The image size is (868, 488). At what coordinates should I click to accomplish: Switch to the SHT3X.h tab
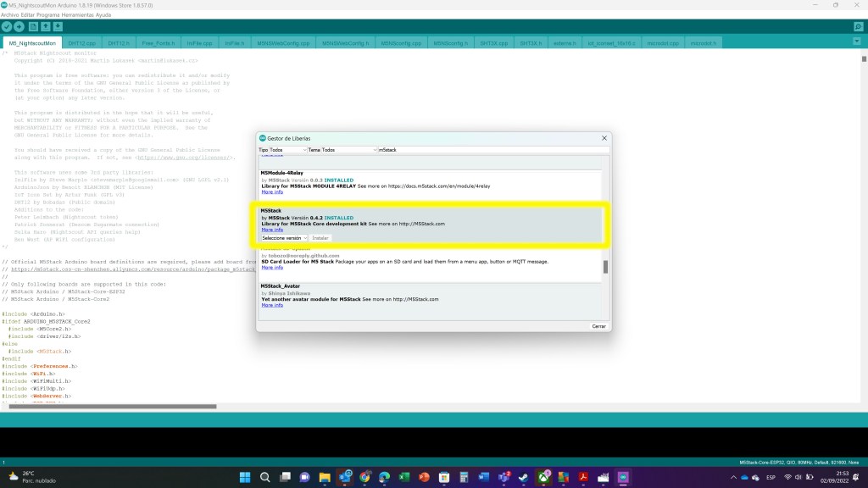coord(529,42)
